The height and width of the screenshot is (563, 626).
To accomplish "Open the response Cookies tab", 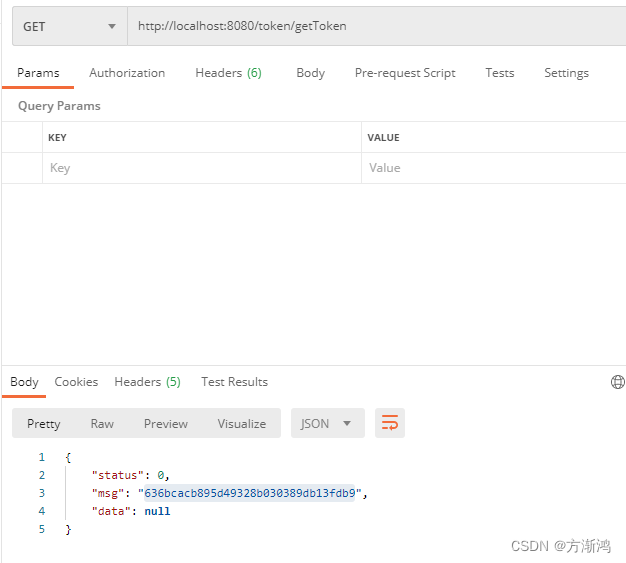I will click(76, 382).
